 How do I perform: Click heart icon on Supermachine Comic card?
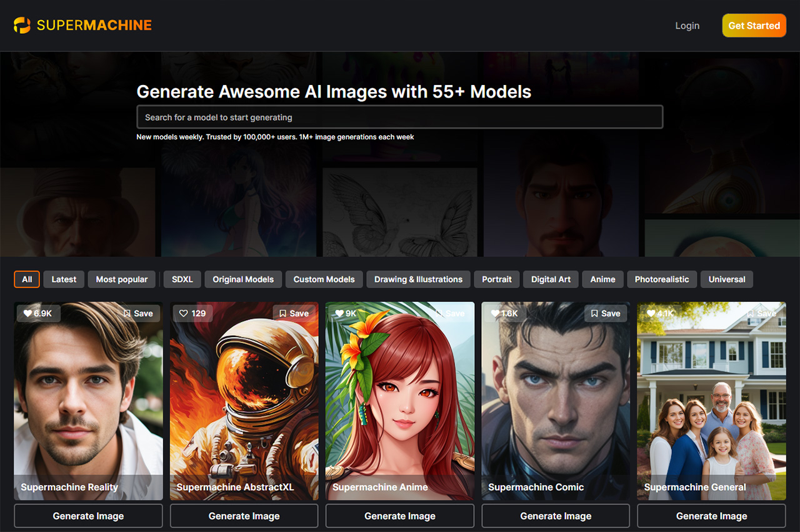pos(496,313)
